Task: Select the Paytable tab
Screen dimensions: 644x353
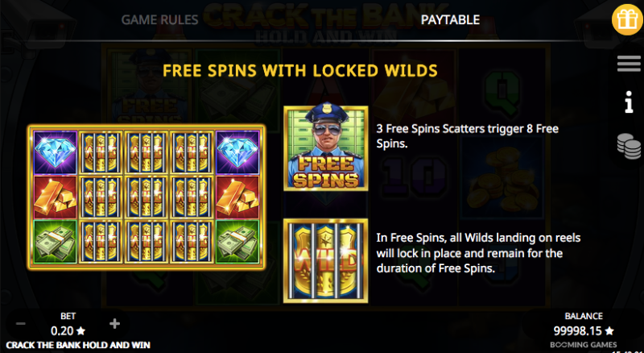Action: point(450,20)
